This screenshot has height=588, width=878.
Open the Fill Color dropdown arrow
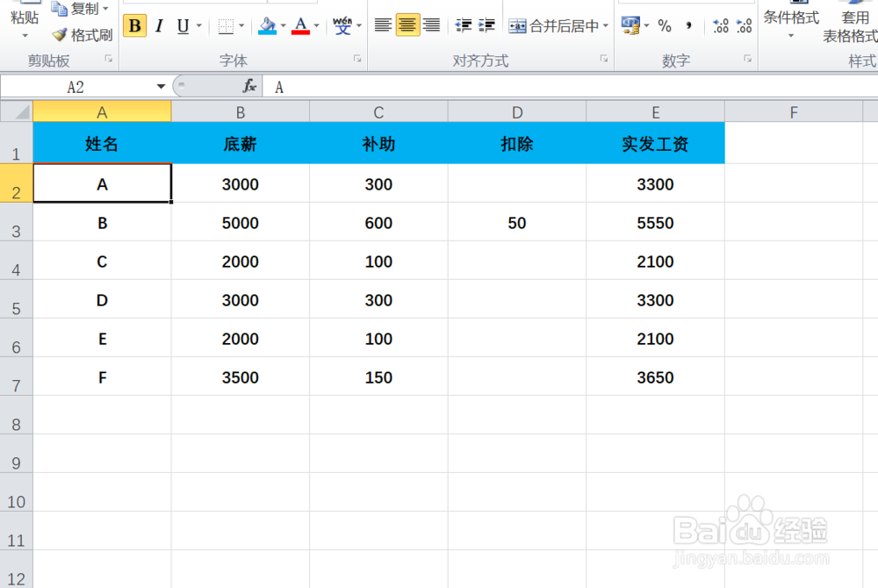click(x=282, y=25)
